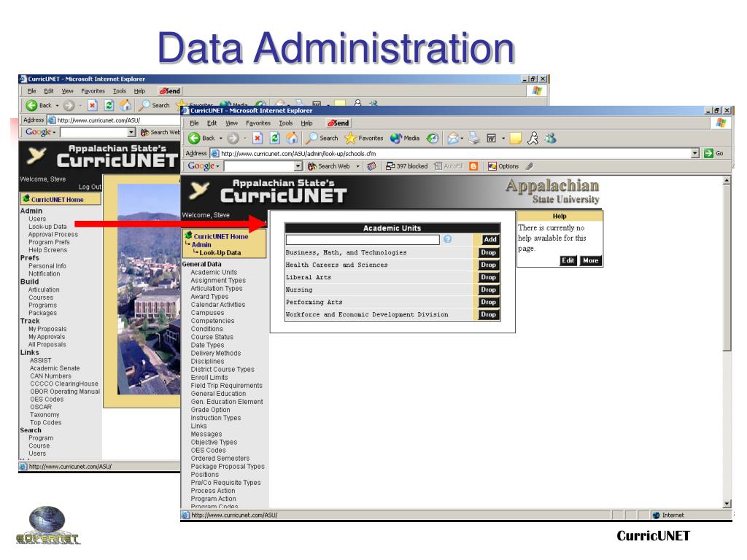
Task: Open Search pane in front browser toolbar
Action: (322, 138)
